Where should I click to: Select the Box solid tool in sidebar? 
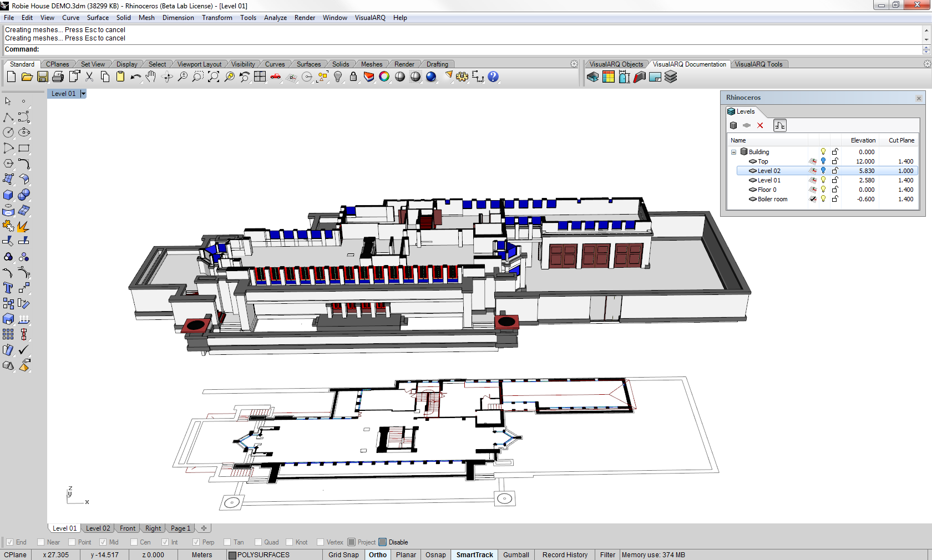8,195
